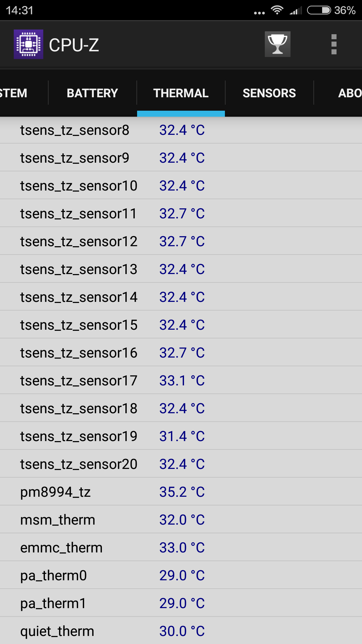Open the trophy validation icon

[278, 44]
